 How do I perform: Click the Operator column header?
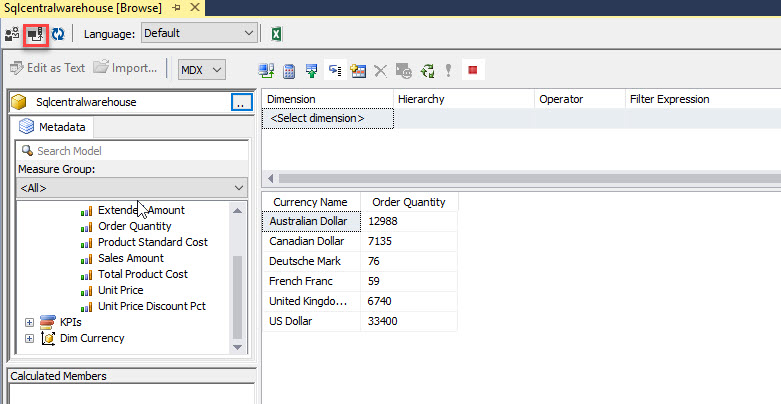(580, 99)
